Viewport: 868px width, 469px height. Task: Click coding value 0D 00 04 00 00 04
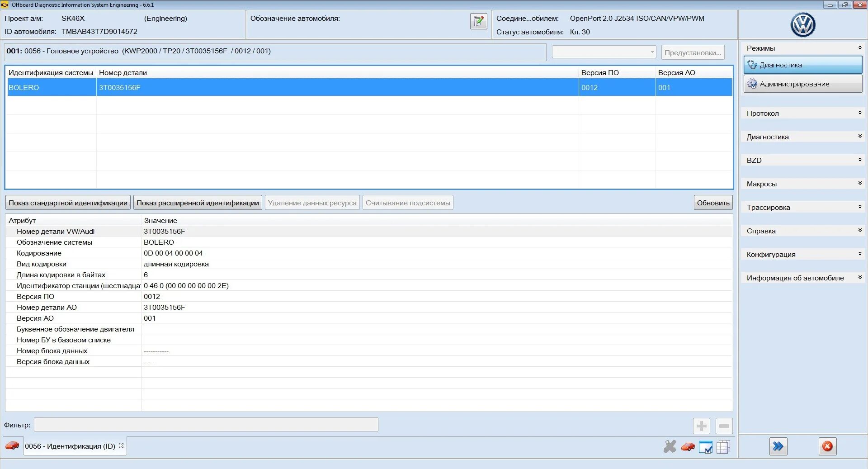pyautogui.click(x=173, y=253)
